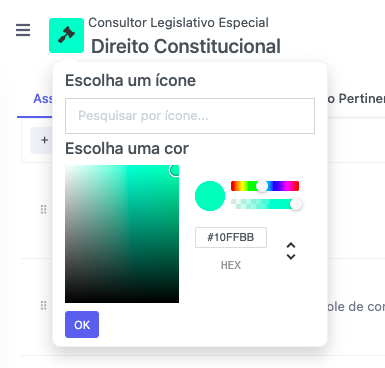Screen dimensions: 385x368
Task: Switch color format with up chevron
Action: point(291,246)
